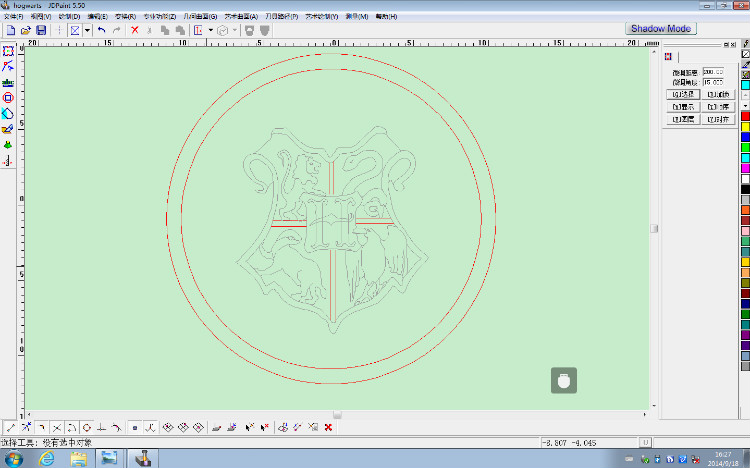Click the red X delete icon in top toolbar

[x=135, y=31]
